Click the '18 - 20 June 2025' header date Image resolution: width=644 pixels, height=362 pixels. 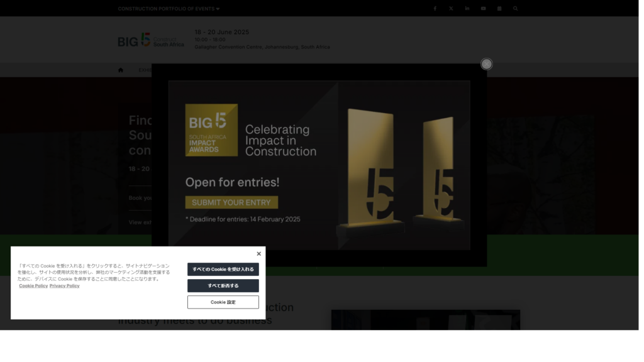pos(222,32)
